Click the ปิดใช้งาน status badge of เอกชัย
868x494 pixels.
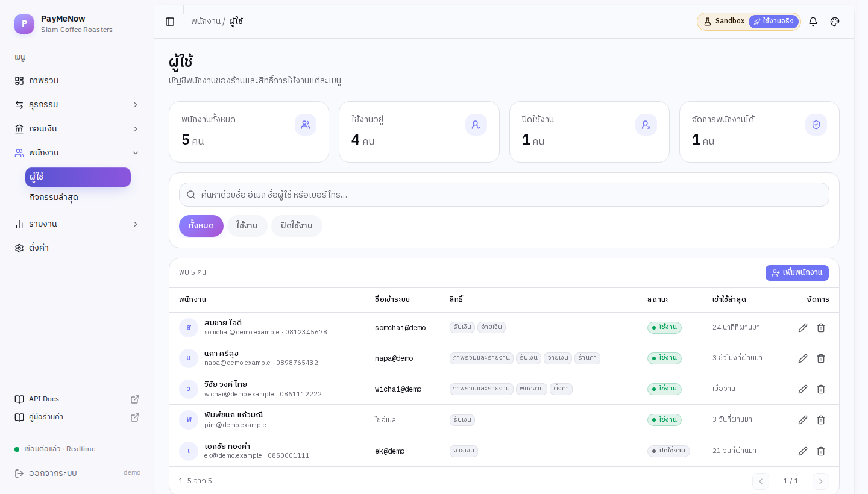click(x=668, y=451)
